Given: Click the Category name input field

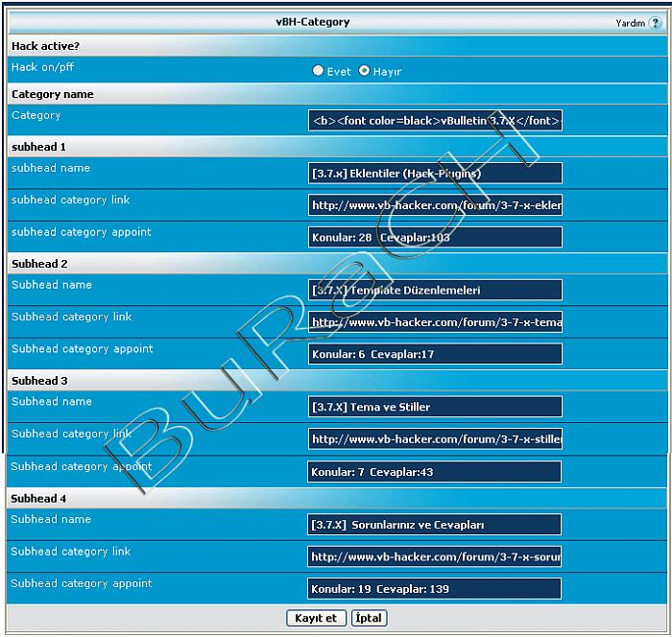Looking at the screenshot, I should tap(435, 121).
